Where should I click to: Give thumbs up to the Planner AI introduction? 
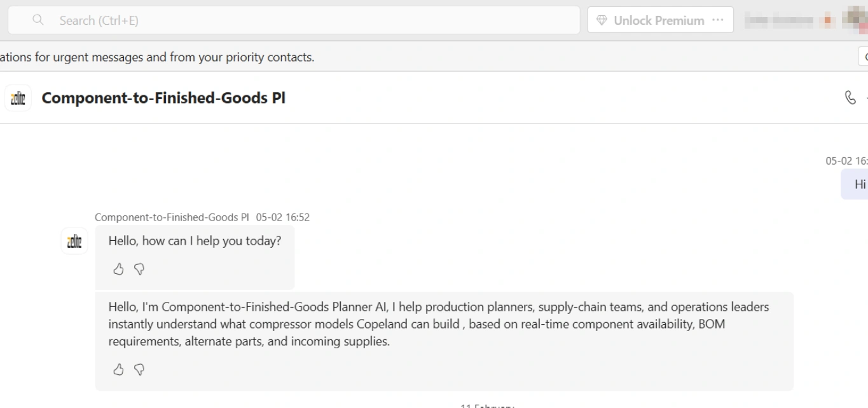pos(118,369)
